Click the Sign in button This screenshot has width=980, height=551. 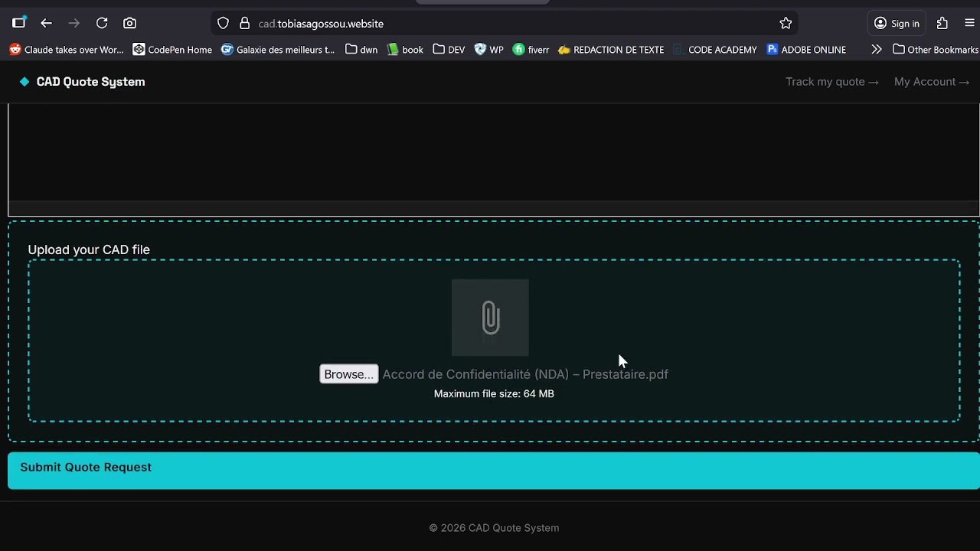tap(897, 24)
